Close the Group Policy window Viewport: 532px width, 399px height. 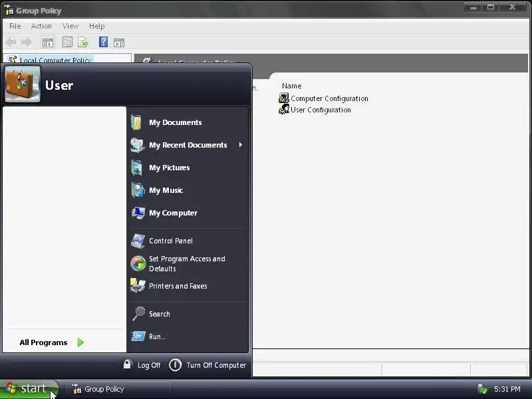pos(513,7)
